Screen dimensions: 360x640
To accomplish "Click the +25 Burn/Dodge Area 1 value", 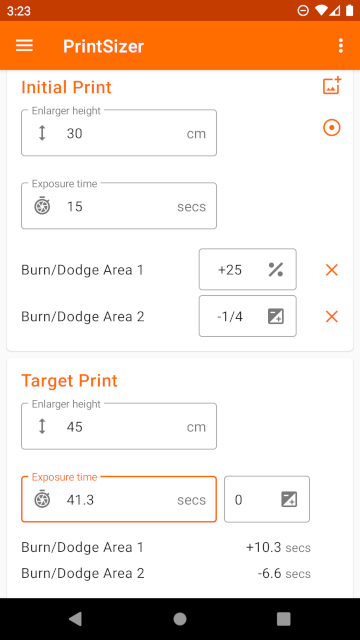I will point(230,270).
